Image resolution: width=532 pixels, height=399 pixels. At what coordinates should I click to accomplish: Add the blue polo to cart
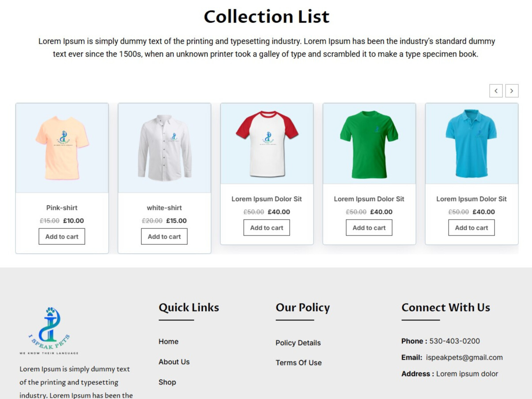point(472,228)
